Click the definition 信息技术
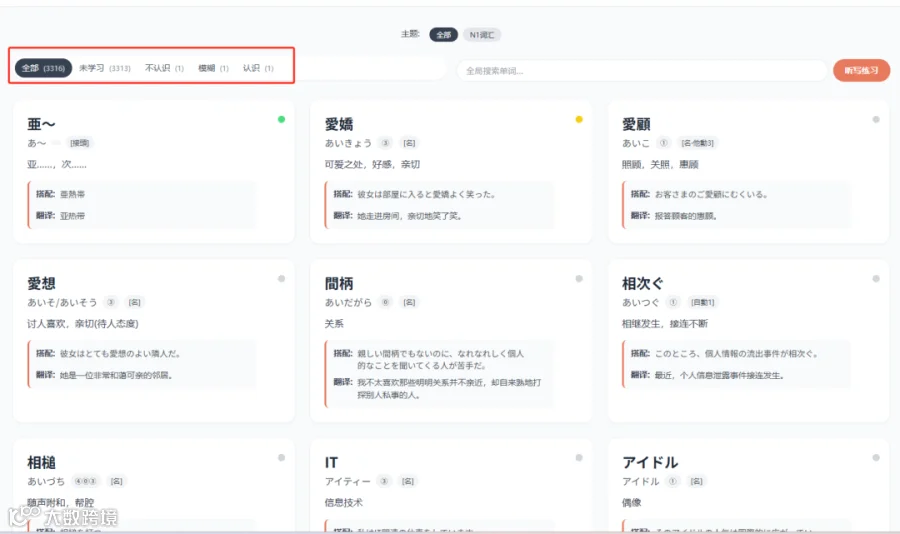900x534 pixels. (x=344, y=502)
